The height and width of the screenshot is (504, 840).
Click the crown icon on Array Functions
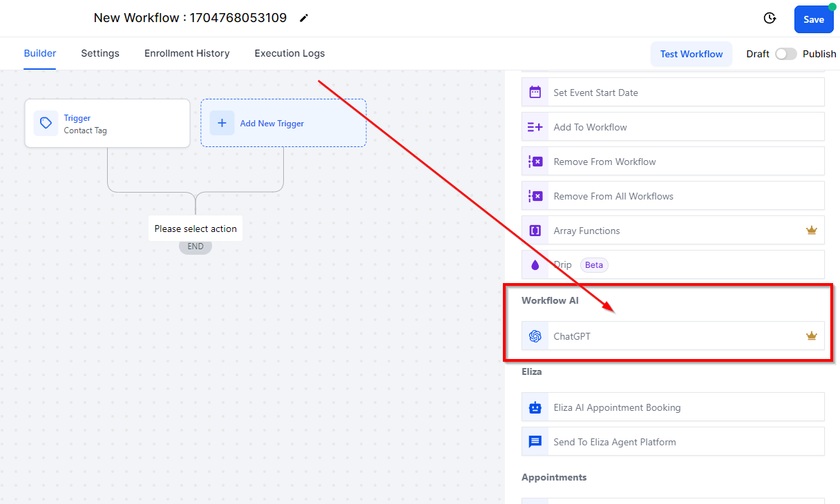(x=812, y=231)
